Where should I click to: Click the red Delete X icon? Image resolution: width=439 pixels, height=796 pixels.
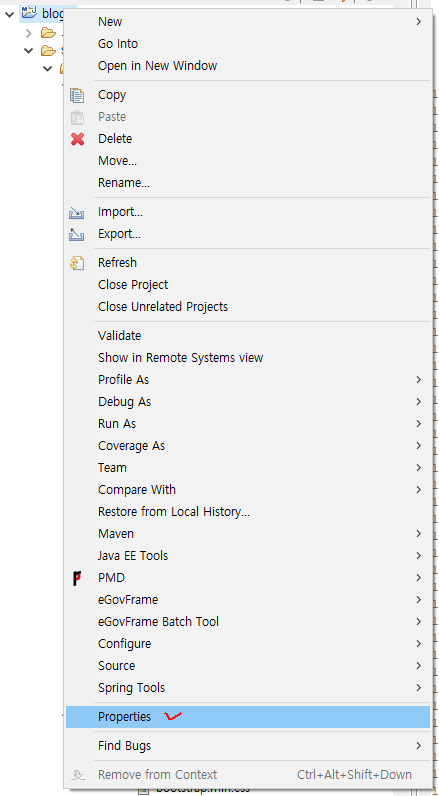tap(77, 139)
